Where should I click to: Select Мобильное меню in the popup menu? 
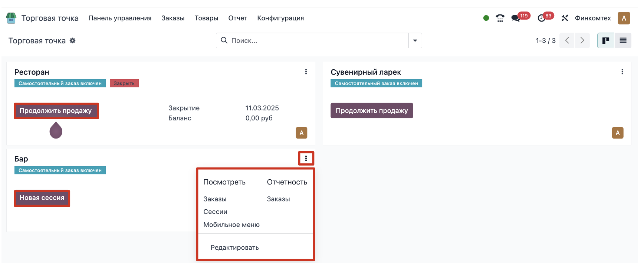click(231, 225)
